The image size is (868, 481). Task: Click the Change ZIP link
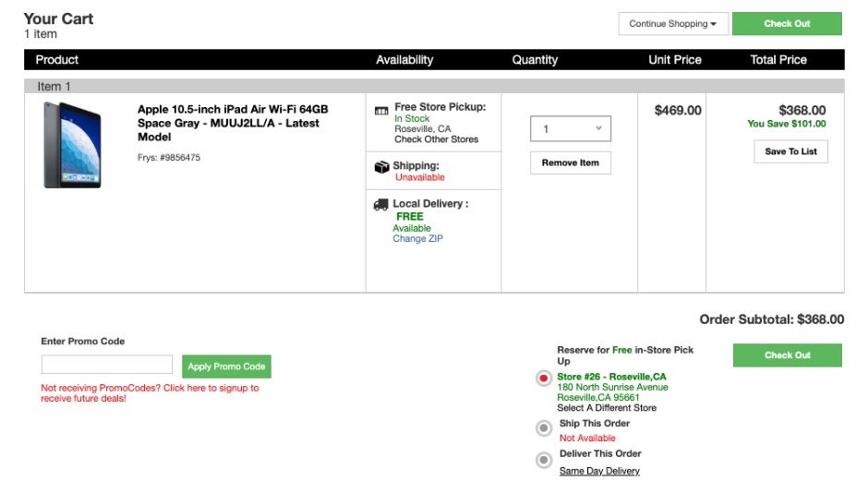coord(418,238)
